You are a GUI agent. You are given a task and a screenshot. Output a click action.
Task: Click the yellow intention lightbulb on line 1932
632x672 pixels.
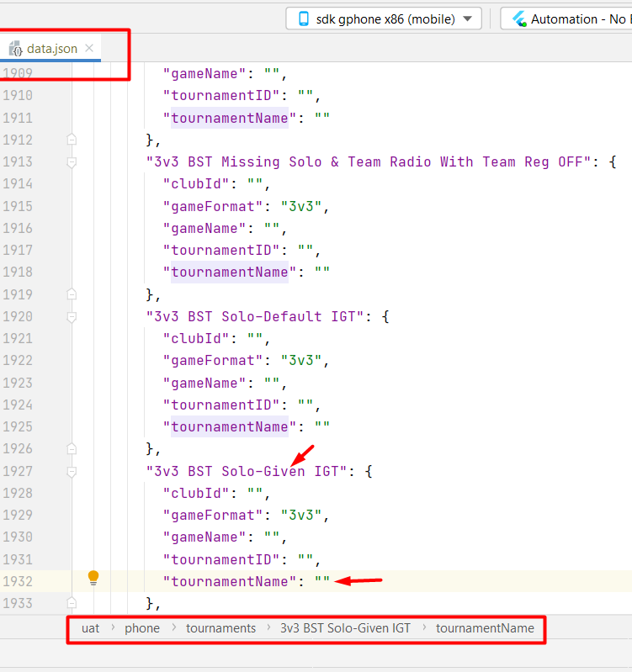tap(93, 578)
